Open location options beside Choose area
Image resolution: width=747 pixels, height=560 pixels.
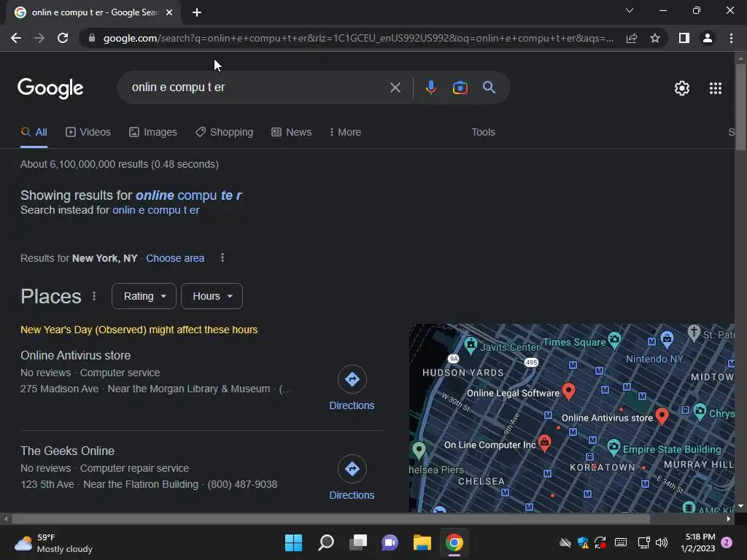click(x=222, y=257)
